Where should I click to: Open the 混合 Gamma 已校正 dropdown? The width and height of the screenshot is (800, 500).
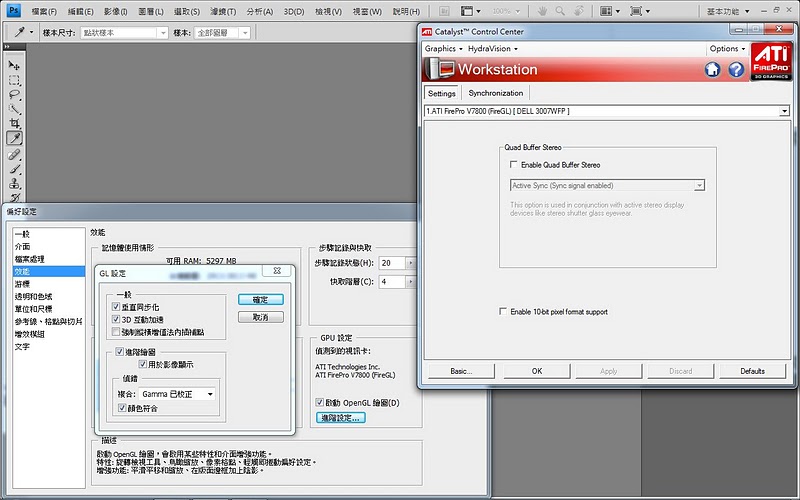[x=177, y=394]
